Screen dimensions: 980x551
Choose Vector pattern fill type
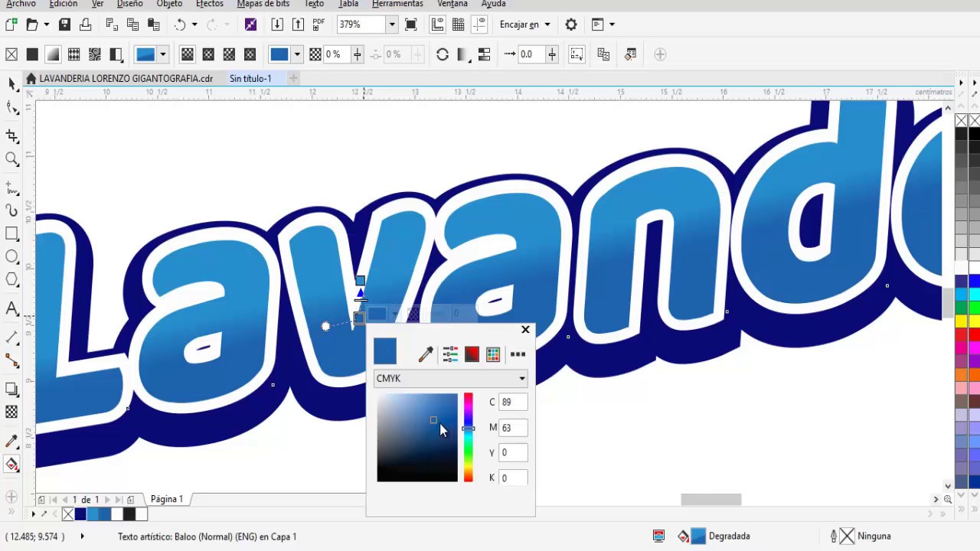74,54
